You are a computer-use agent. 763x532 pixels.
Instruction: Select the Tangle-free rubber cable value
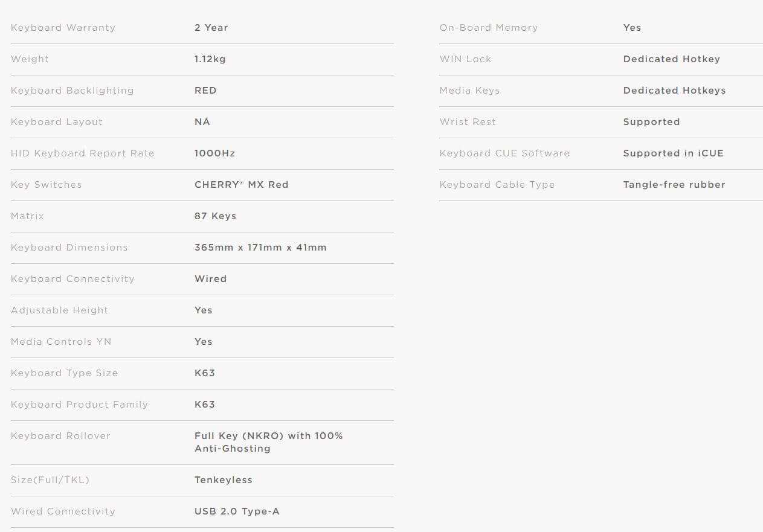(x=674, y=185)
